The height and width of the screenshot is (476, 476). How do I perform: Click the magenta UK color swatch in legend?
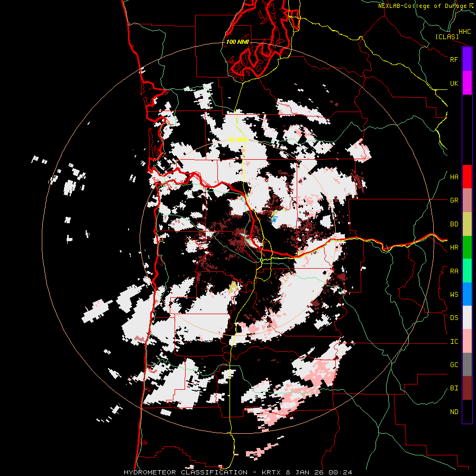pyautogui.click(x=467, y=83)
